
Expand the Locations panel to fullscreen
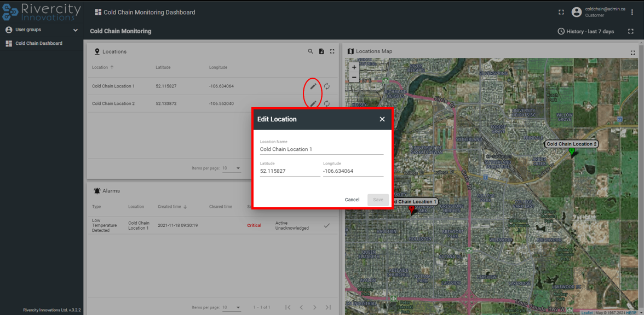(x=332, y=51)
